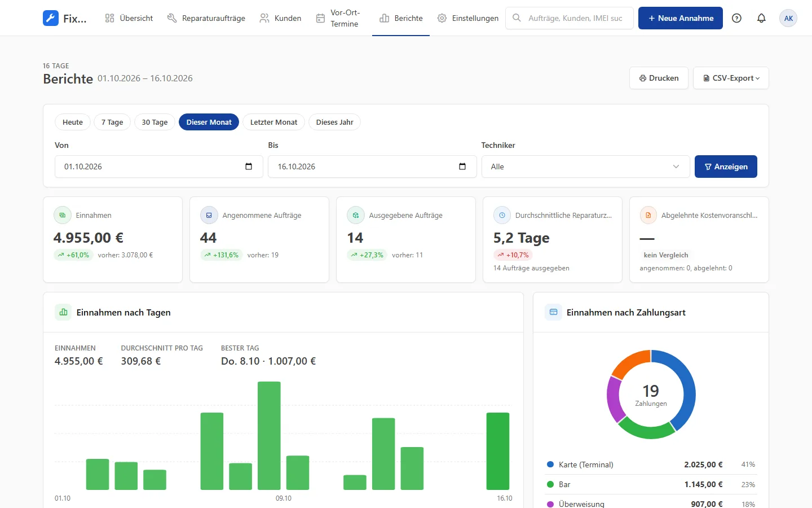Click the clock icon on Reparaturzeit card

click(502, 215)
